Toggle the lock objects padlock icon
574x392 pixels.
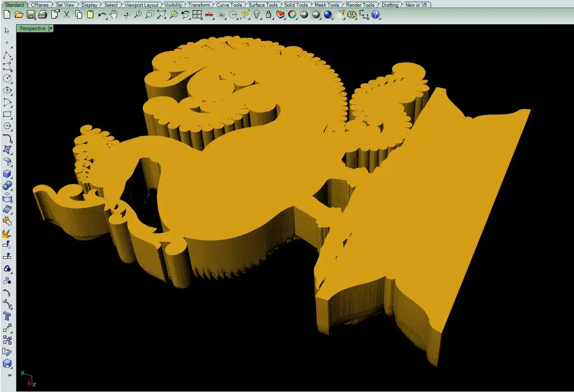point(269,15)
